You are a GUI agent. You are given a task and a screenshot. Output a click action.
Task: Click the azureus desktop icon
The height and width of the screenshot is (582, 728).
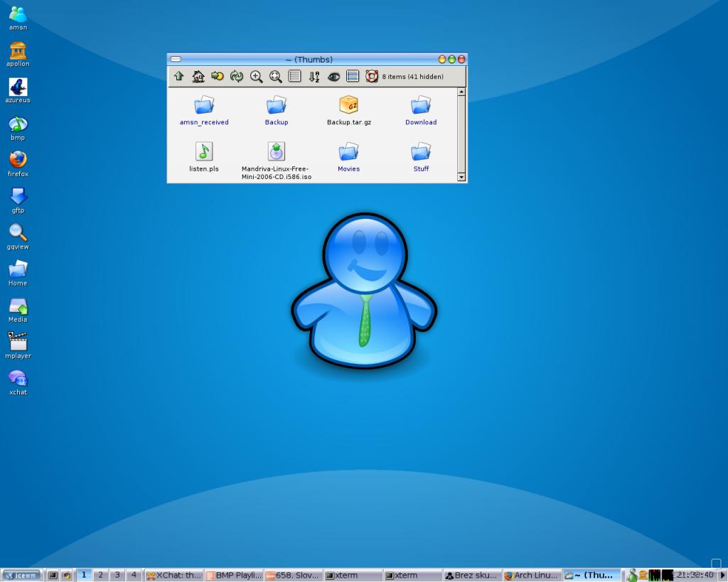click(18, 91)
